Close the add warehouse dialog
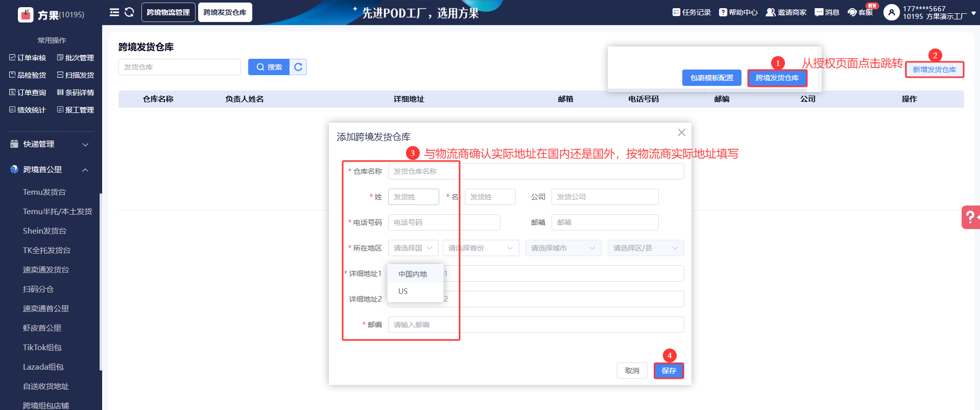 click(x=681, y=132)
